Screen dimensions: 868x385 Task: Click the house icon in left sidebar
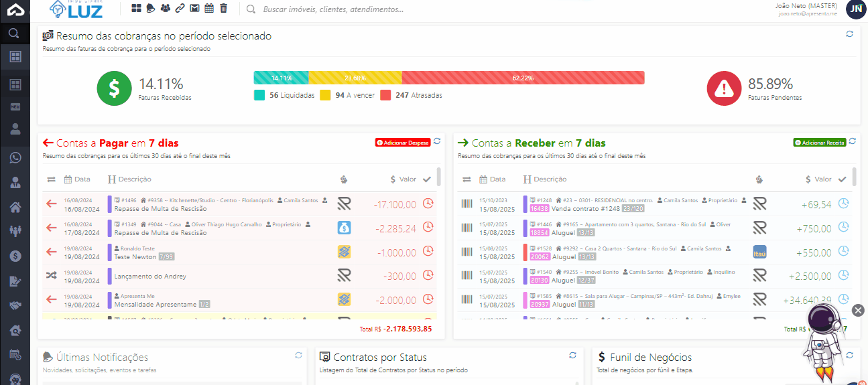[15, 207]
